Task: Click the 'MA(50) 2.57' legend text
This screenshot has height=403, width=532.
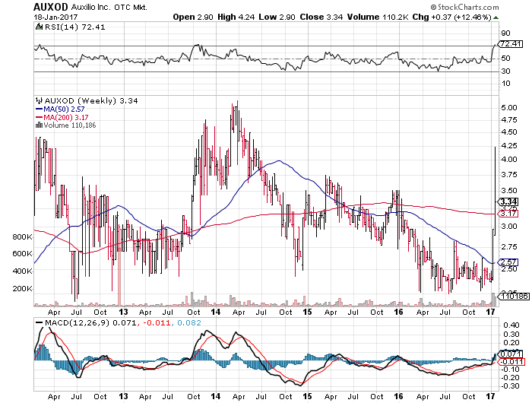Action: pos(64,109)
